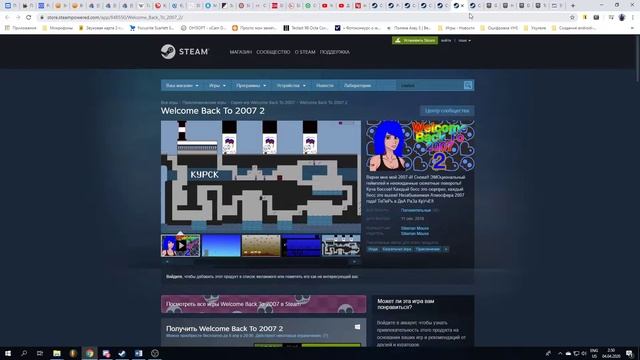The height and width of the screenshot is (360, 640).
Task: Bookmark this page with the star icon
Action: coord(572,18)
